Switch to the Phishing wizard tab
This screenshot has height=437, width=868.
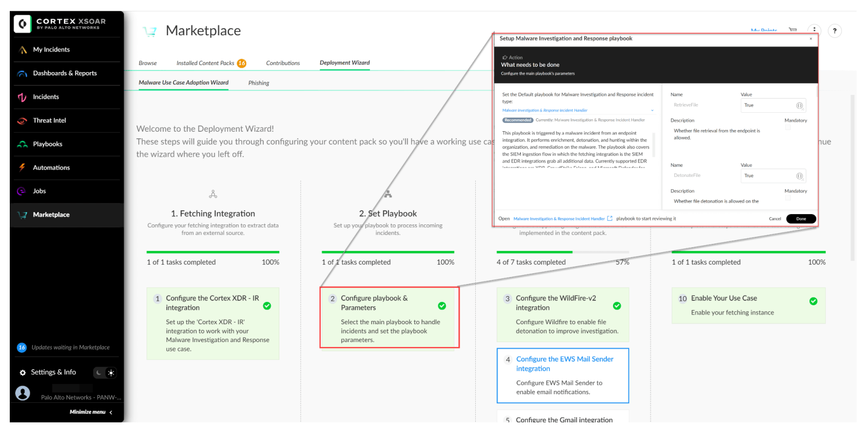point(259,83)
